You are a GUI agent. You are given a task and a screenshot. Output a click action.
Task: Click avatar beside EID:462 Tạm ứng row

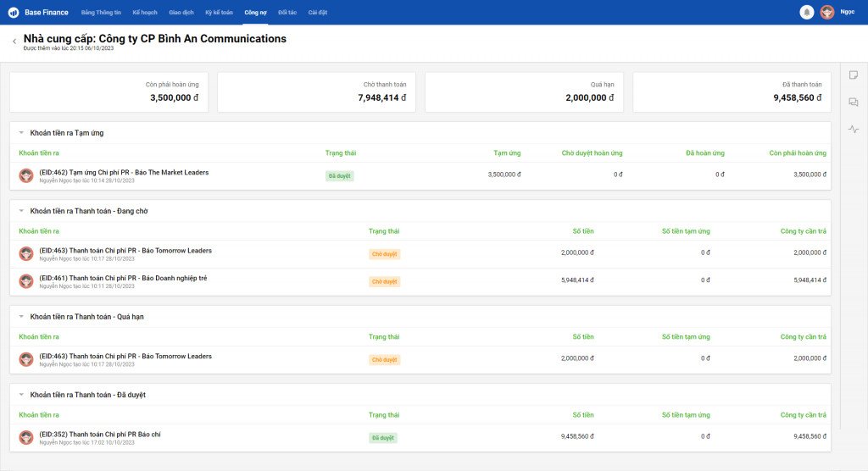[26, 176]
